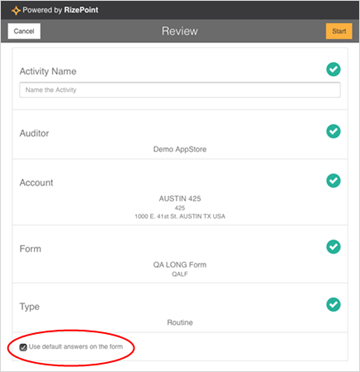The height and width of the screenshot is (372, 360).
Task: Click the address 1000 E. 41st St. AUSTIN
Action: point(180,217)
